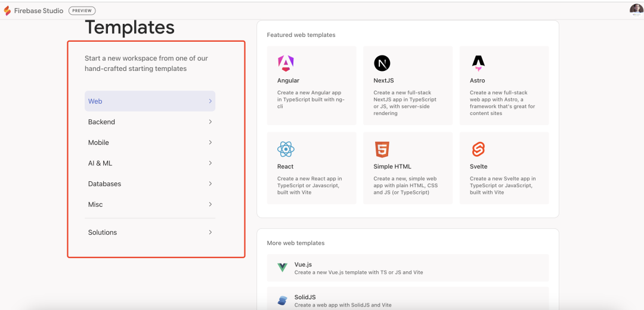Click the Astro logo icon
Image resolution: width=644 pixels, height=310 pixels.
(478, 63)
